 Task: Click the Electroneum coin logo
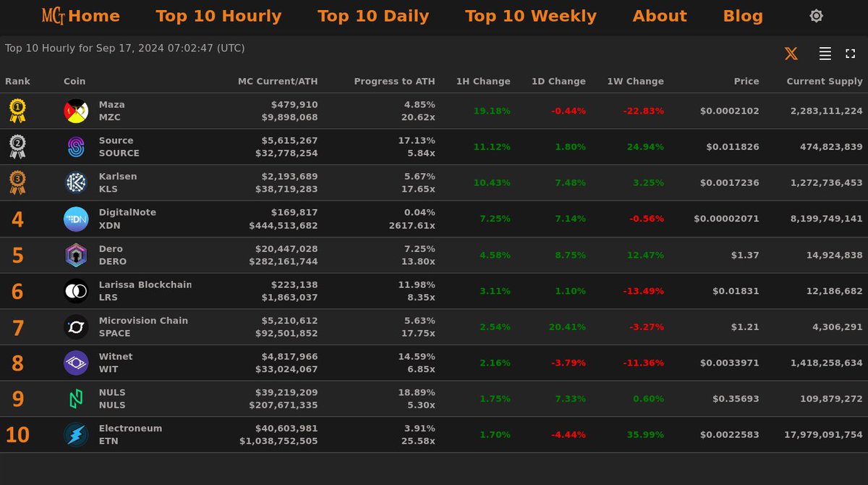(x=76, y=434)
